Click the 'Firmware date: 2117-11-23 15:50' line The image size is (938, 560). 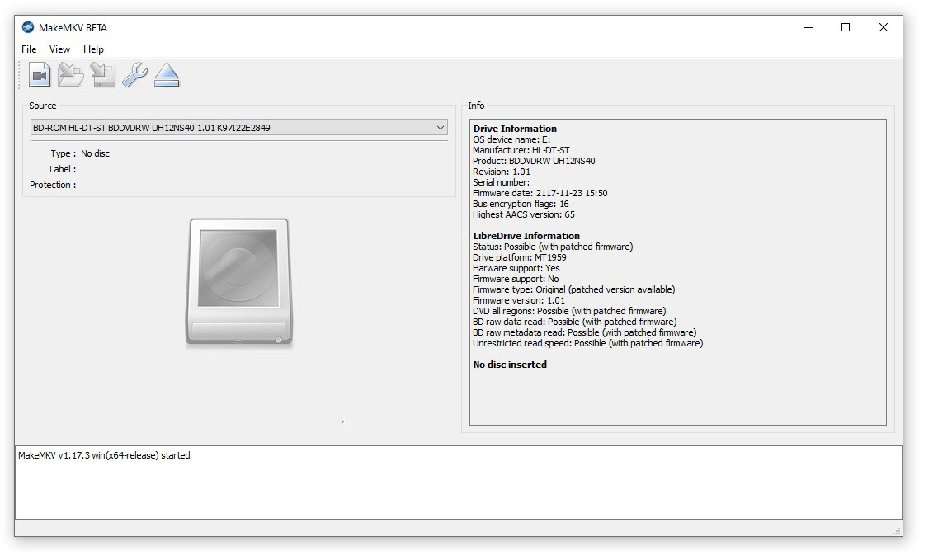point(540,193)
